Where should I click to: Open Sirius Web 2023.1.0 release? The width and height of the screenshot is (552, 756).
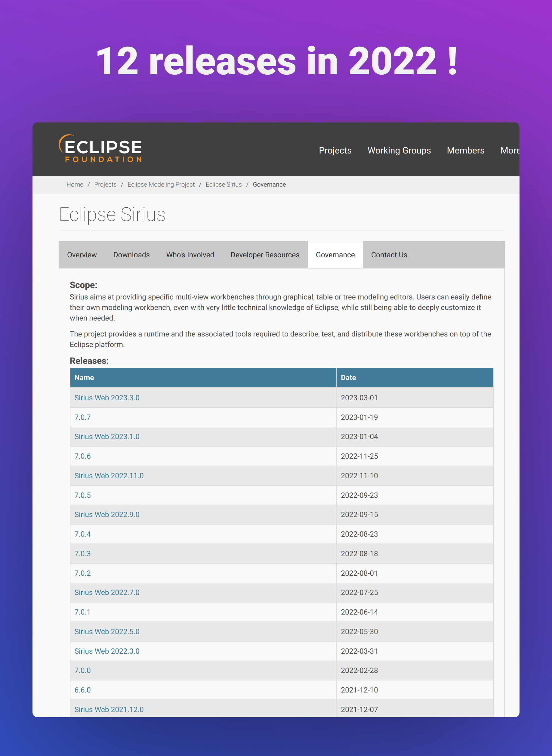[x=107, y=436]
